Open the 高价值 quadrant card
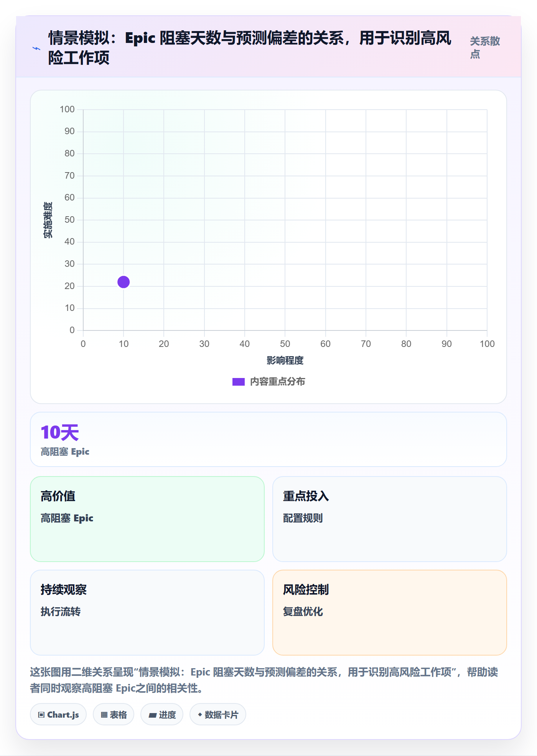Viewport: 537px width, 756px height. (x=147, y=519)
